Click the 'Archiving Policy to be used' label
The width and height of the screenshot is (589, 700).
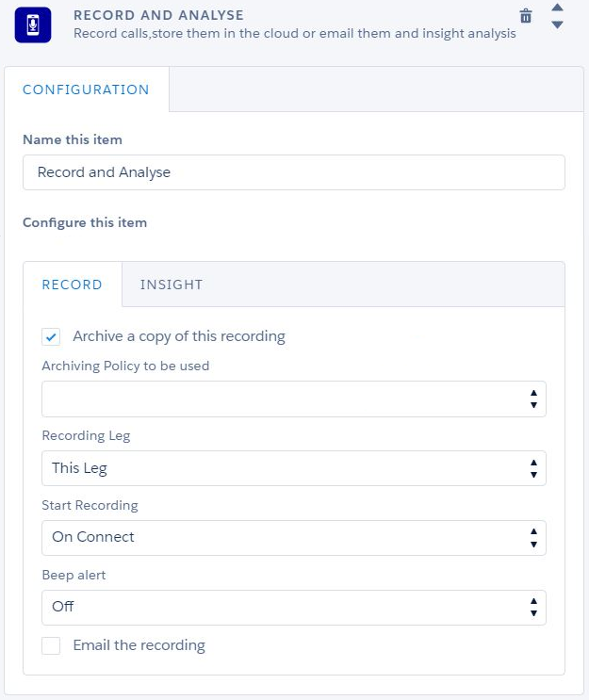point(125,366)
